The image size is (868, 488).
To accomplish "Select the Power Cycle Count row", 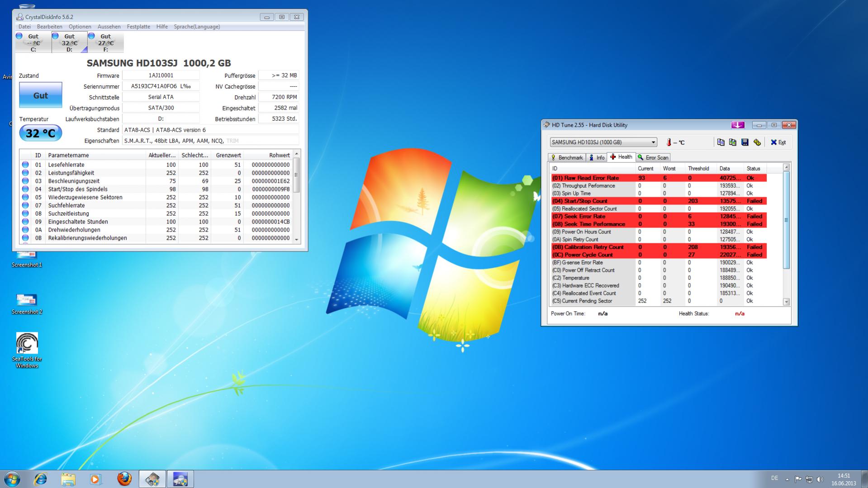I will coord(659,255).
